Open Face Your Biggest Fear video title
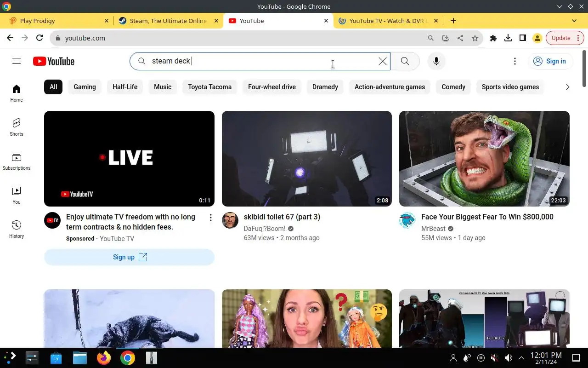This screenshot has height=368, width=588. tap(487, 217)
